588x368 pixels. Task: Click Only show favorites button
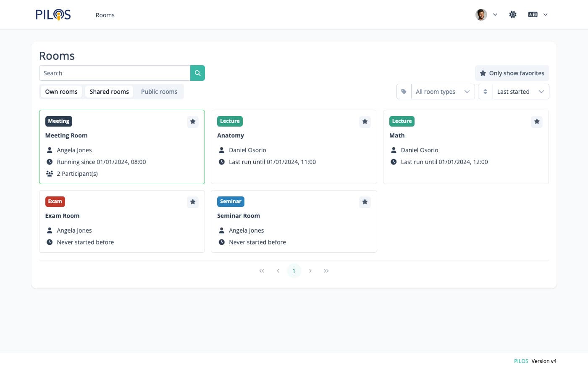pyautogui.click(x=512, y=73)
